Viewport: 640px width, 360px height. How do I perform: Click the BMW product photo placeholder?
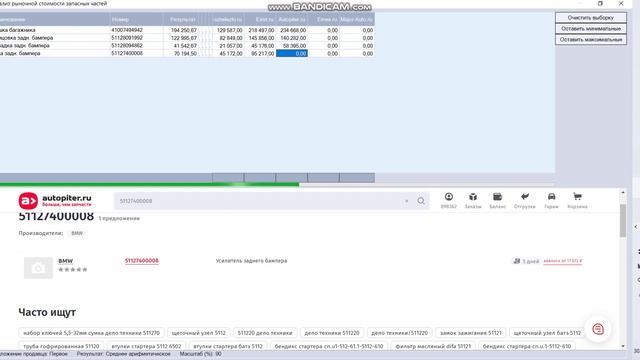point(38,268)
